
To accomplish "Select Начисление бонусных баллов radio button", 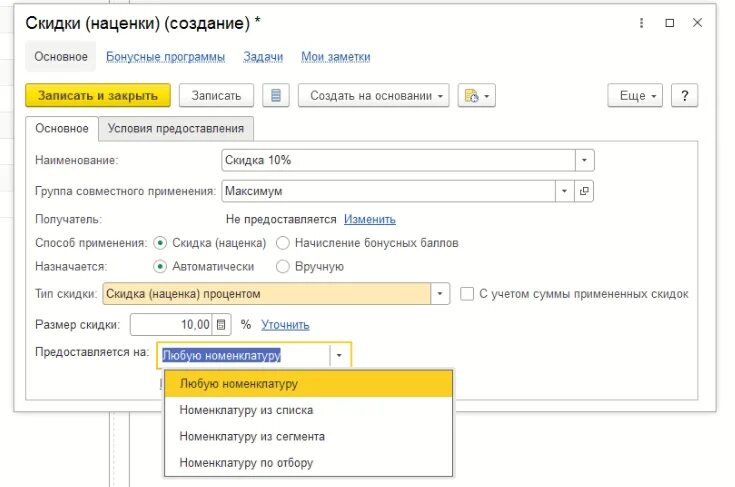I will [283, 243].
